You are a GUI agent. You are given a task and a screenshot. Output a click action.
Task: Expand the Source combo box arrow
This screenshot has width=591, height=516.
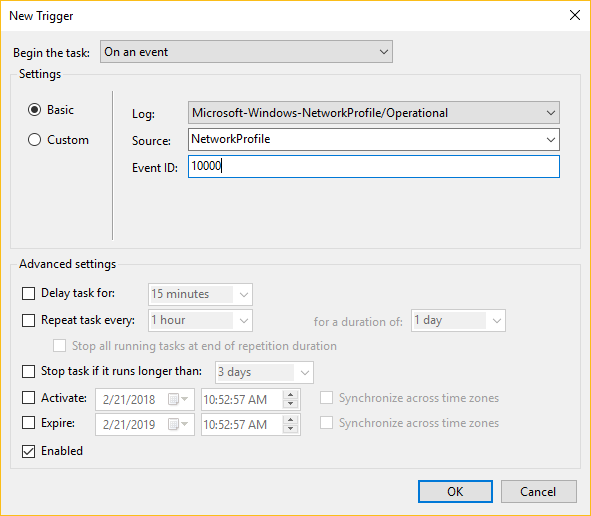coord(550,139)
